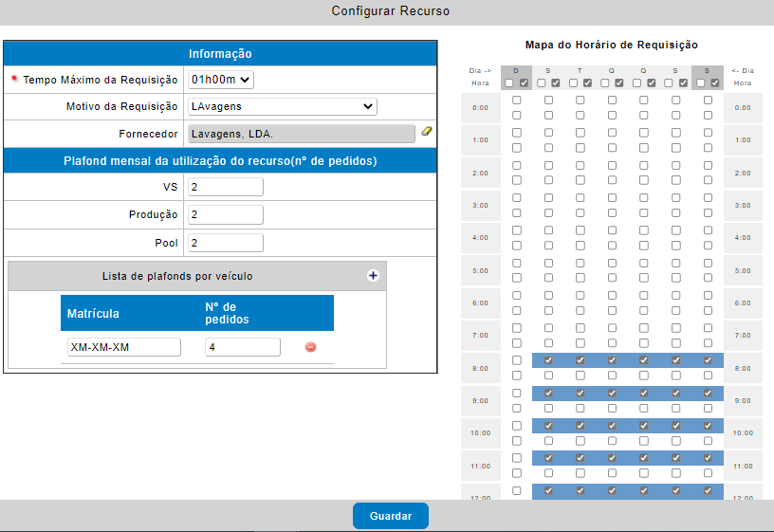
Task: Focus the Produção plafond field
Action: pos(226,214)
